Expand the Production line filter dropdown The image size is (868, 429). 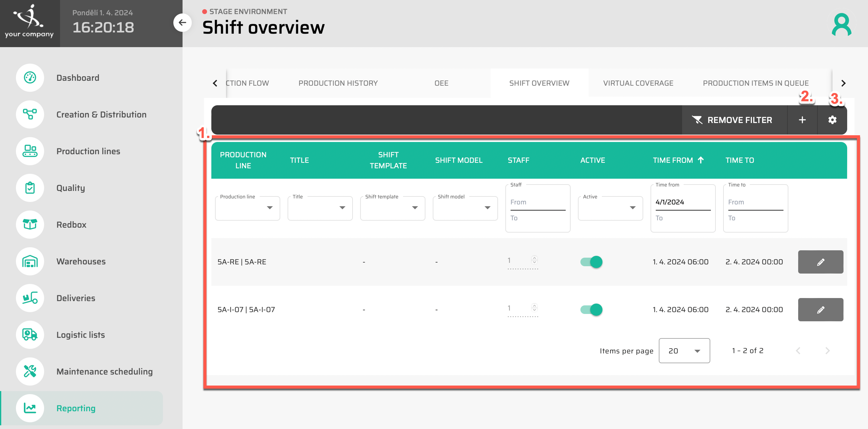tap(247, 208)
